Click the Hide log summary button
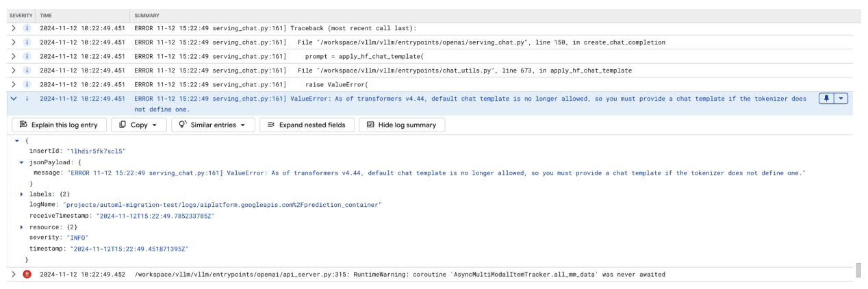The height and width of the screenshot is (289, 868). (401, 125)
